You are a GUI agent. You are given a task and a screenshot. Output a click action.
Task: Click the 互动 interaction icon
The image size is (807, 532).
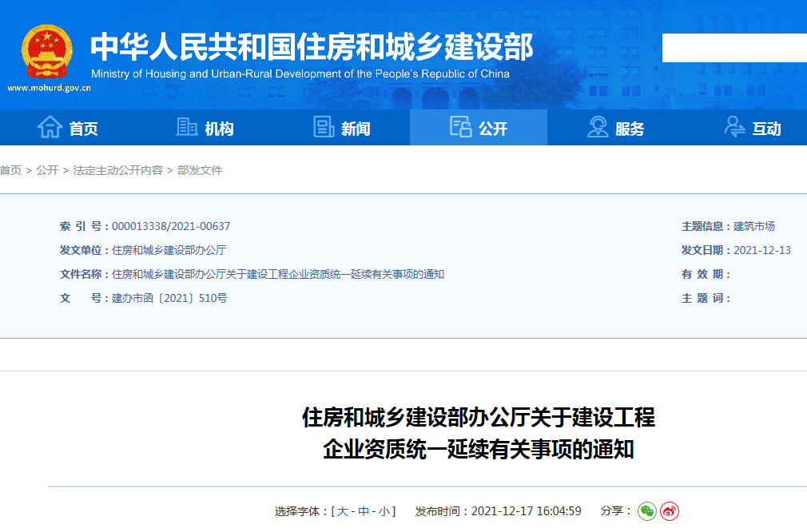tap(735, 126)
